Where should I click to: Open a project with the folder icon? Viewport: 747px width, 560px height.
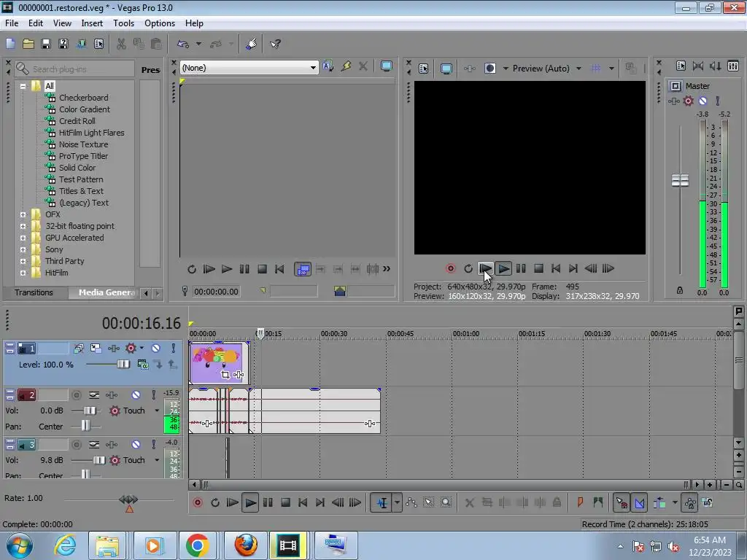point(28,44)
